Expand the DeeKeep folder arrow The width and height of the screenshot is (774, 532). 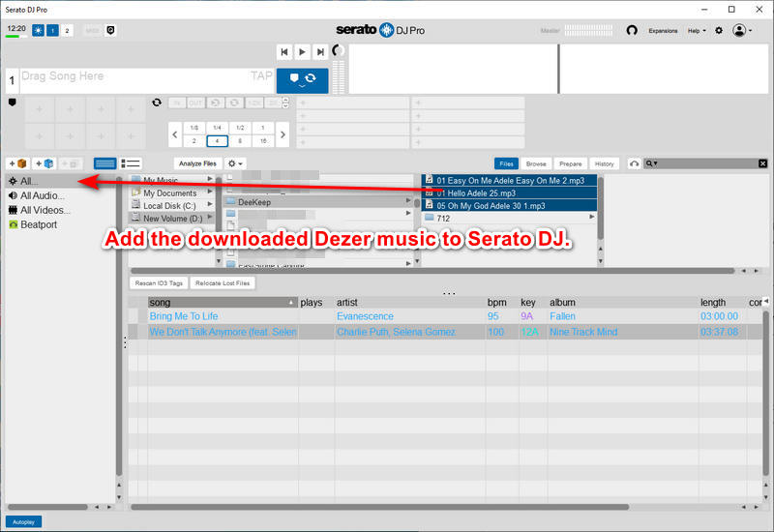408,200
